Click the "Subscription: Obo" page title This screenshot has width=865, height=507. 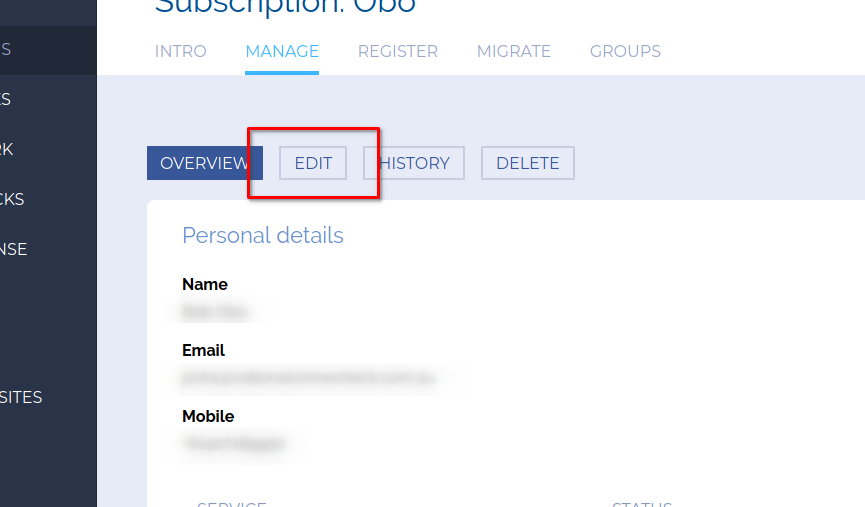pos(285,8)
